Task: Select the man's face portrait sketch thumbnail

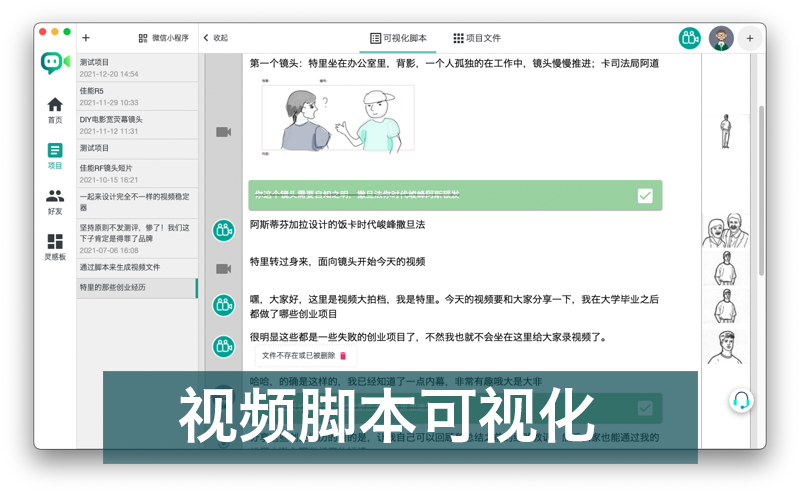Action: click(x=726, y=348)
